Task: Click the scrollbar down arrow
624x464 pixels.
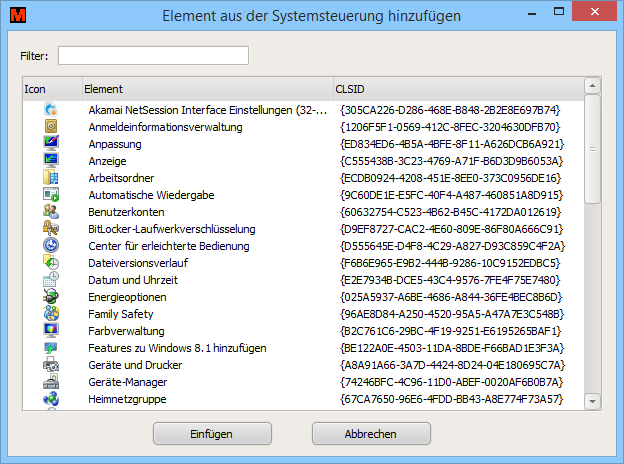Action: (592, 401)
